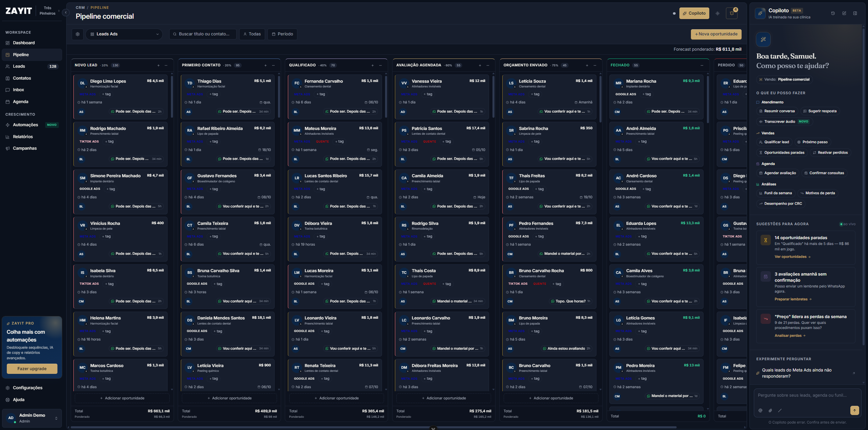Add a tag to the Diego Lima Lopes card
The height and width of the screenshot is (430, 868).
point(106,94)
